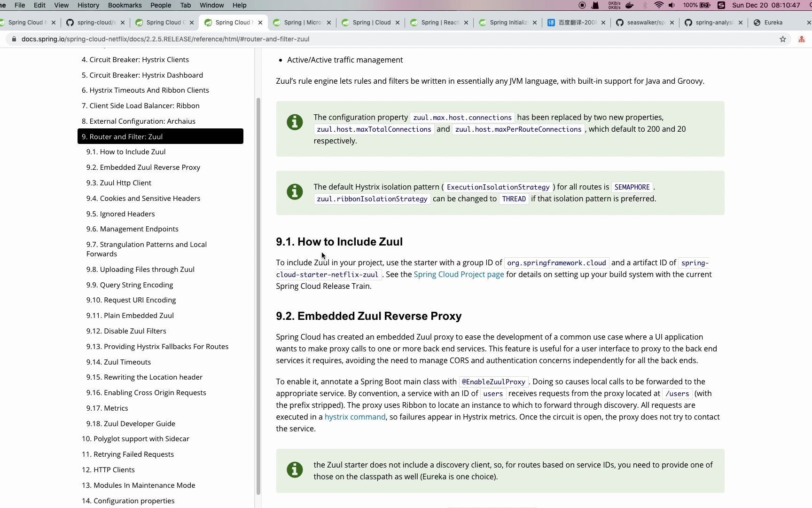Close the current Spring Cloud Netflix tab
The width and height of the screenshot is (812, 508).
point(260,23)
